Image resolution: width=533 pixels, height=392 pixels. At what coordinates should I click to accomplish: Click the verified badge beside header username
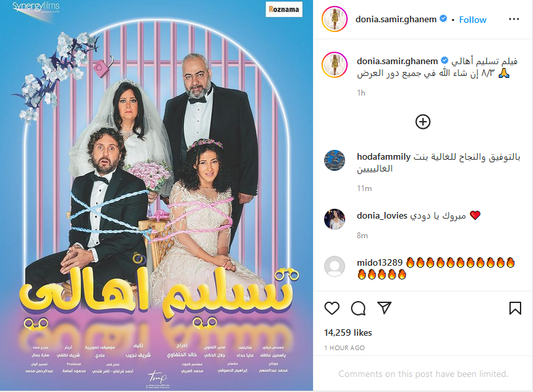pos(443,19)
